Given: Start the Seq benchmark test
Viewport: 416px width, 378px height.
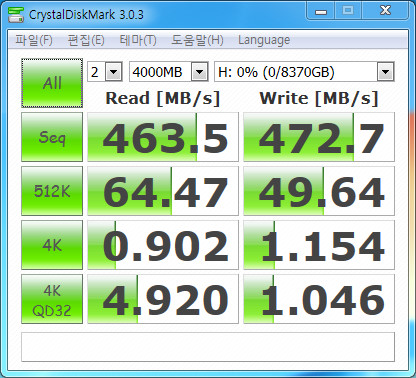Looking at the screenshot, I should pos(52,137).
